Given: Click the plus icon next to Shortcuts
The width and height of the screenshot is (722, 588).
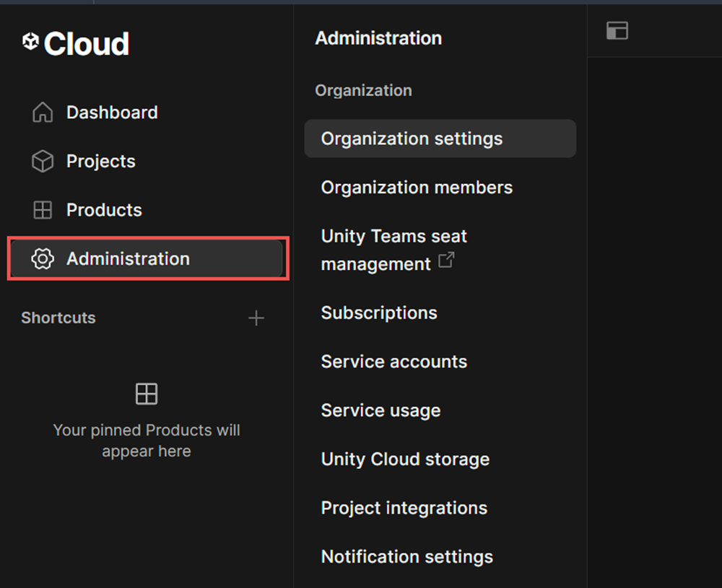Looking at the screenshot, I should (256, 317).
